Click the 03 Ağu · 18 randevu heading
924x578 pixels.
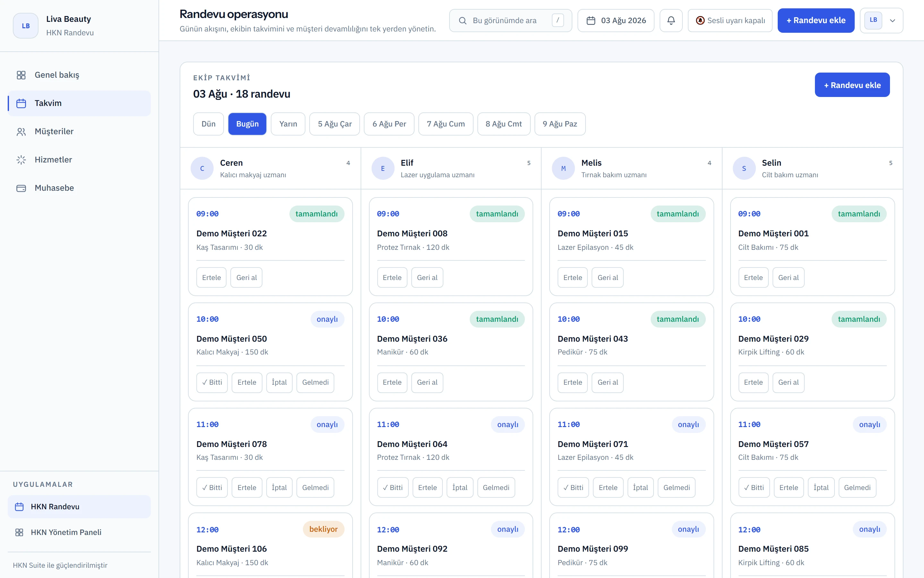(x=241, y=94)
